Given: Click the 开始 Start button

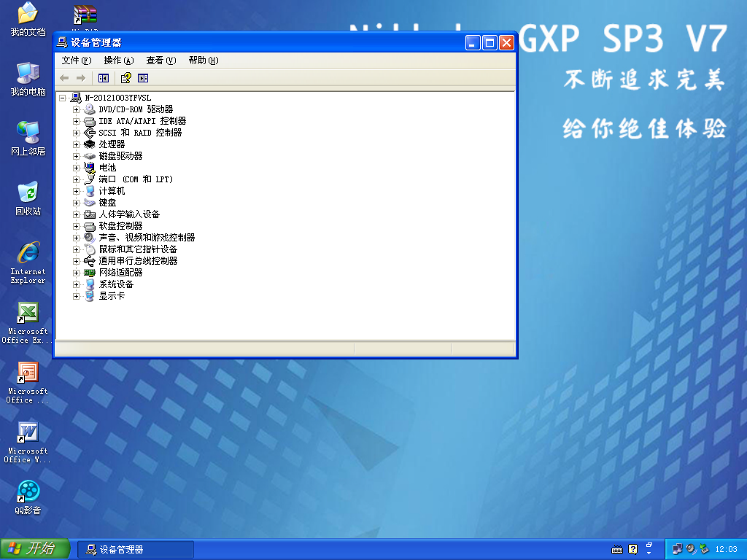Looking at the screenshot, I should (x=35, y=549).
